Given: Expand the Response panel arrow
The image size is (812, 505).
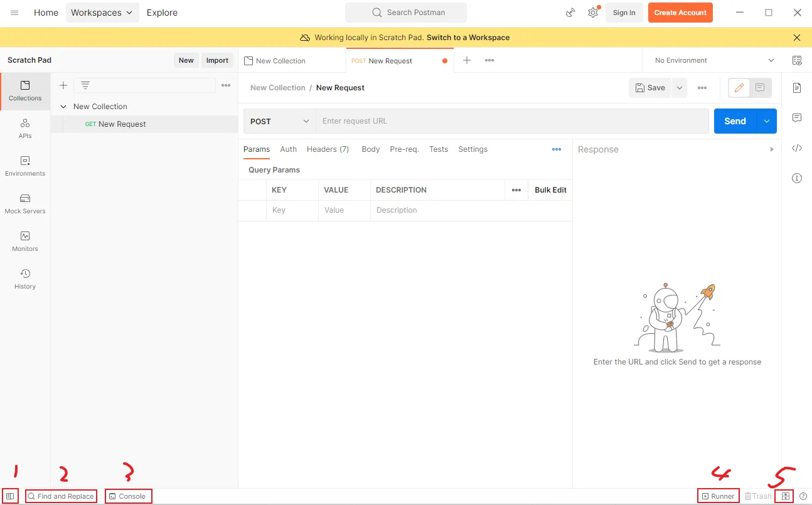Looking at the screenshot, I should click(x=772, y=149).
